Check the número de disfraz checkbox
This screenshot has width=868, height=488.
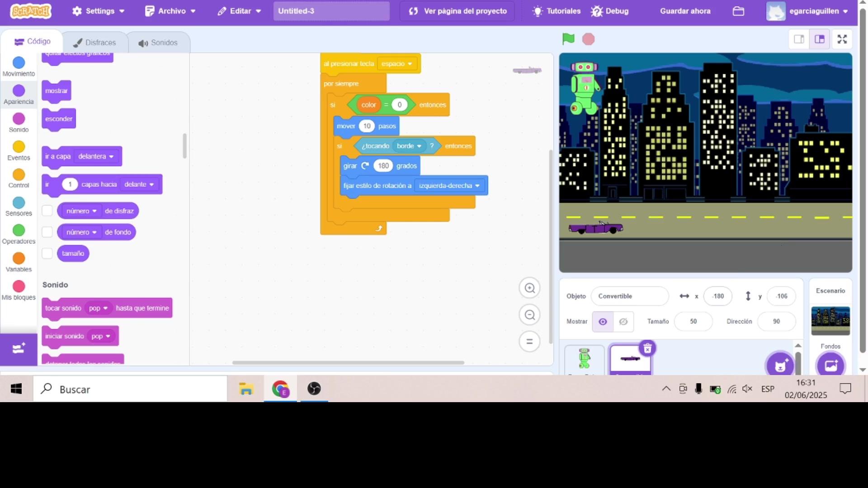47,211
